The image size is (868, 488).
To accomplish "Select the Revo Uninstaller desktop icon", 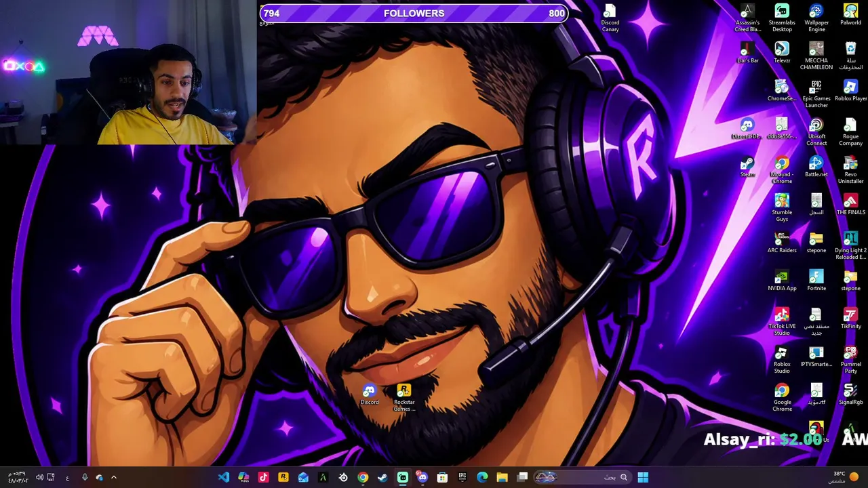I will (x=850, y=170).
